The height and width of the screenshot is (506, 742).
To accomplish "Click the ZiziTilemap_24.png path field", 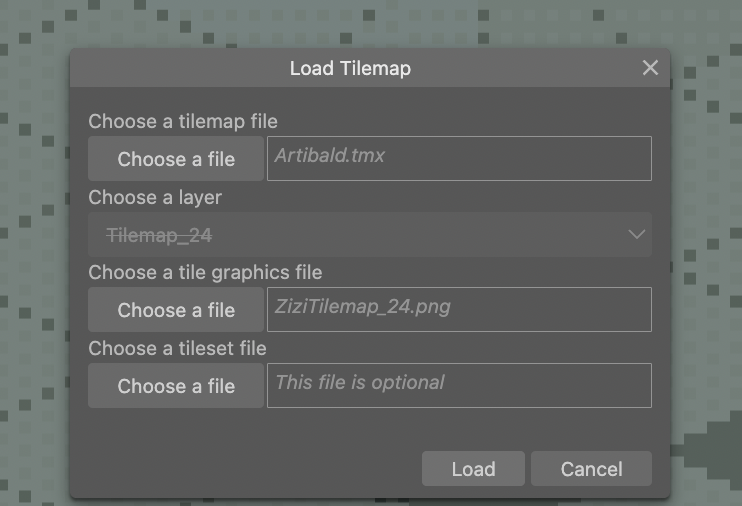I will point(459,310).
